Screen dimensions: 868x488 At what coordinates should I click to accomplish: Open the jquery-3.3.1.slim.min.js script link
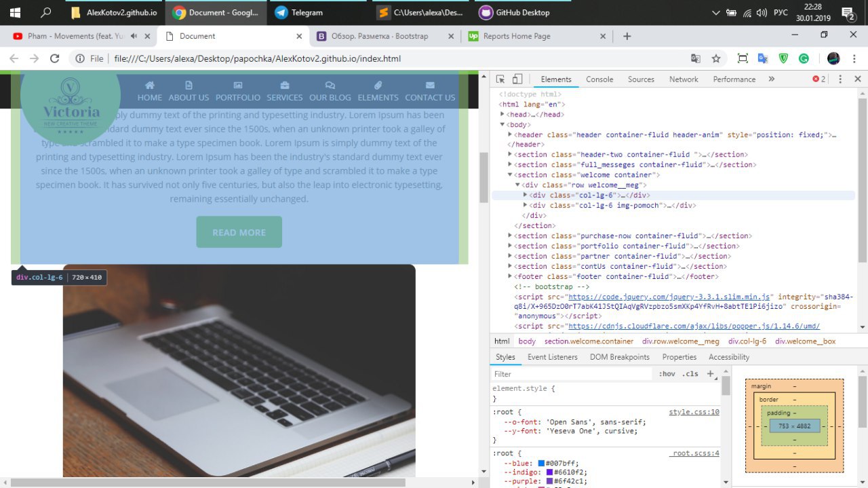670,297
